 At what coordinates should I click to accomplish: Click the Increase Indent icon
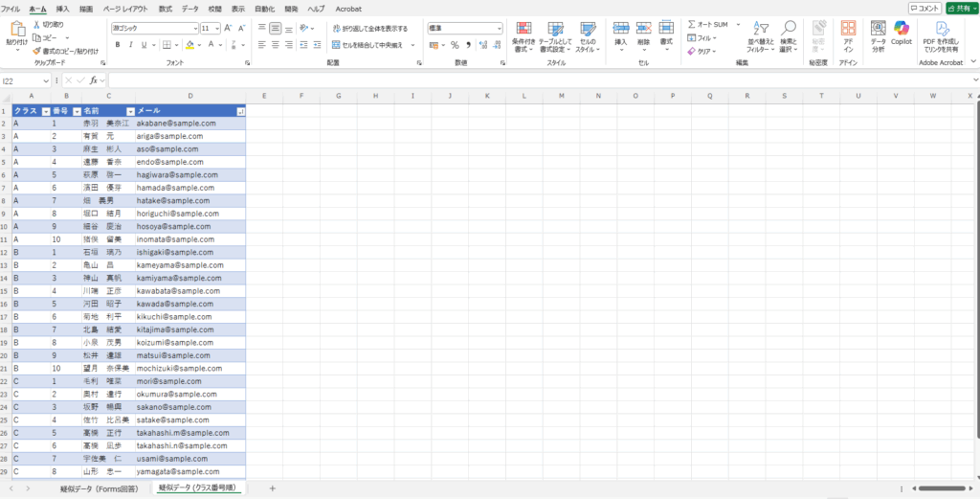point(318,45)
